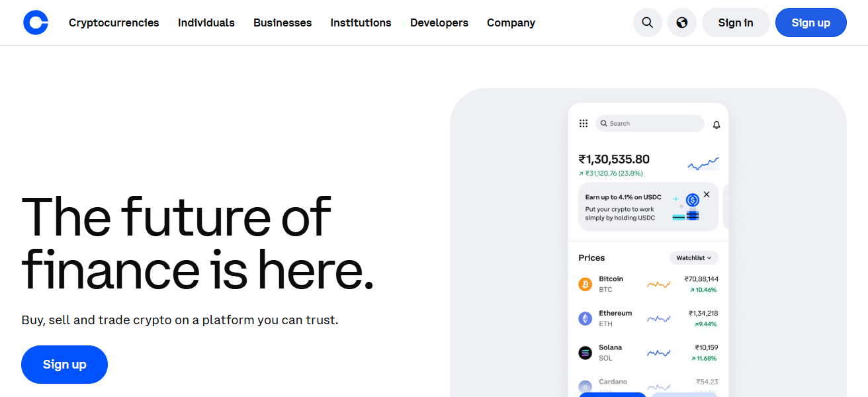Viewport: 868px width, 397px height.
Task: Click the blue Sign up hero button
Action: click(x=64, y=364)
